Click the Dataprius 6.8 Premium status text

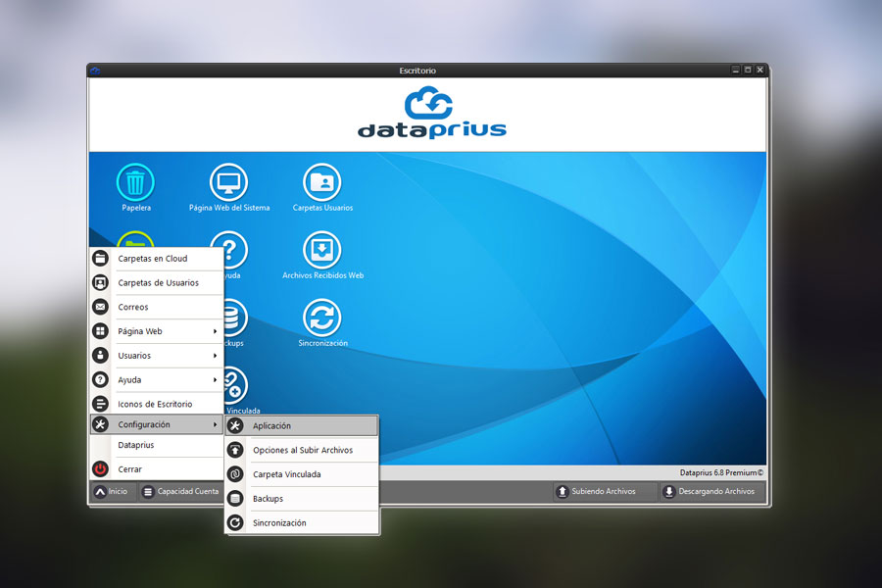(721, 472)
